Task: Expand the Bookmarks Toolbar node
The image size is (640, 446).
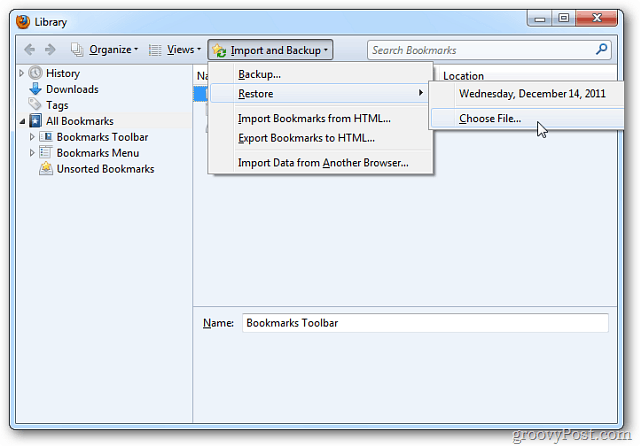Action: (x=32, y=137)
